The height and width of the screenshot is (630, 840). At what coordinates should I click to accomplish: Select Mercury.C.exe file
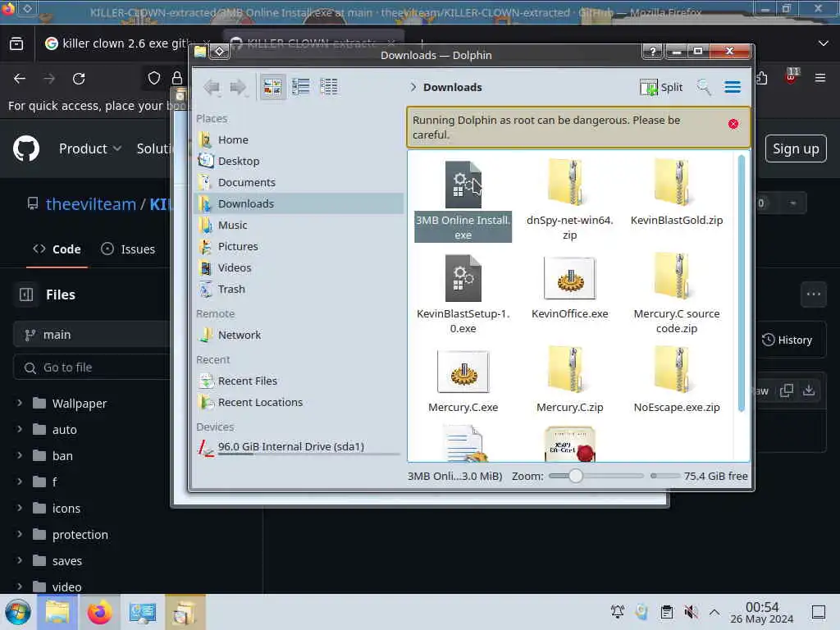(463, 381)
